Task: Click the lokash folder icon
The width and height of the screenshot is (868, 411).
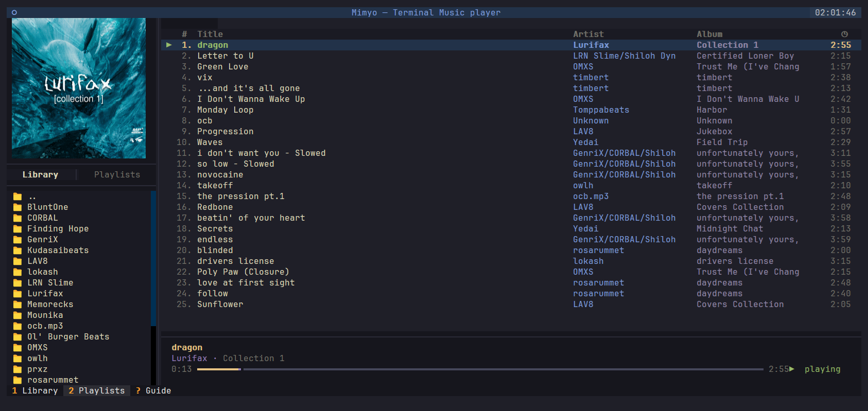Action: point(18,272)
